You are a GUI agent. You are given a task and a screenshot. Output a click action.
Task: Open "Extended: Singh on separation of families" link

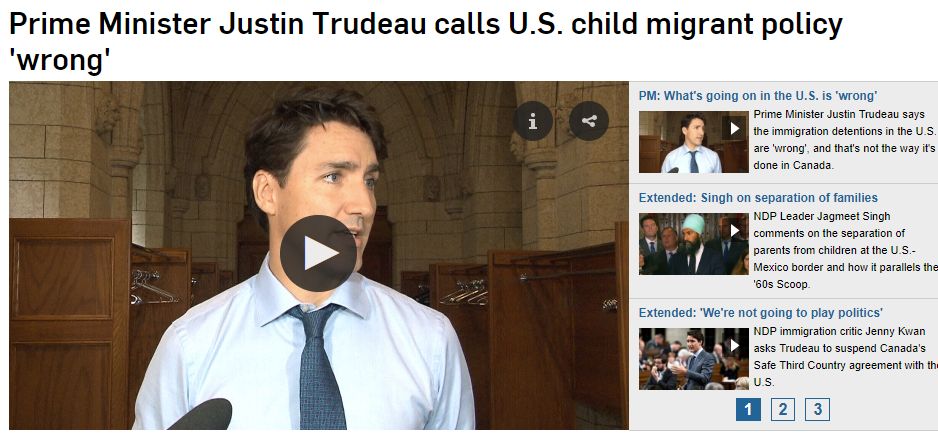[x=758, y=198]
